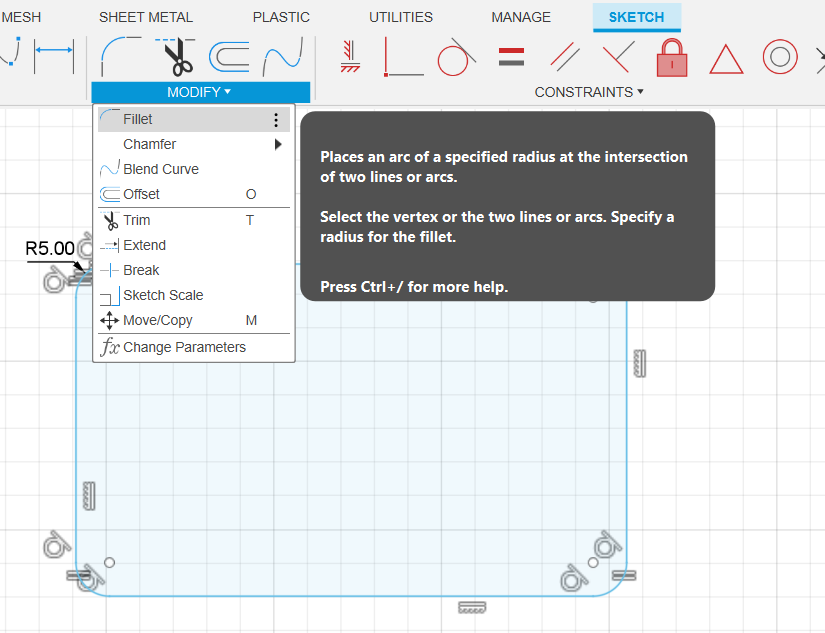Image resolution: width=825 pixels, height=633 pixels.
Task: Apply the Tangent constraint
Action: [x=456, y=57]
